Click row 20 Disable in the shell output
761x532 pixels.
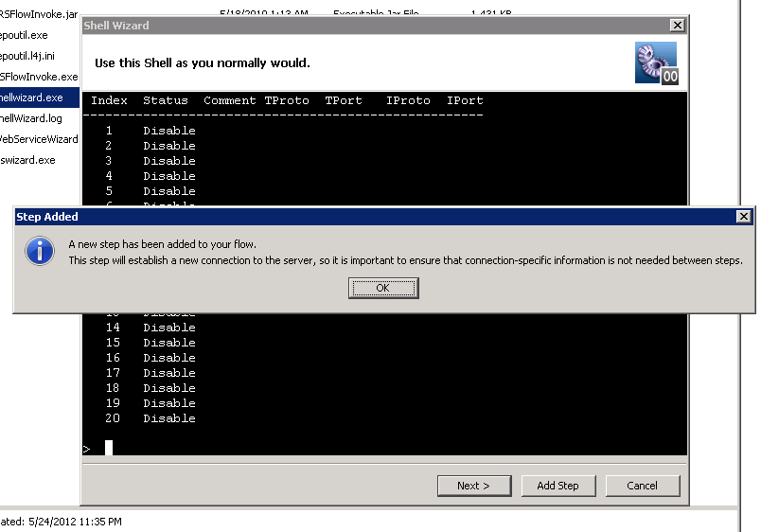point(168,418)
